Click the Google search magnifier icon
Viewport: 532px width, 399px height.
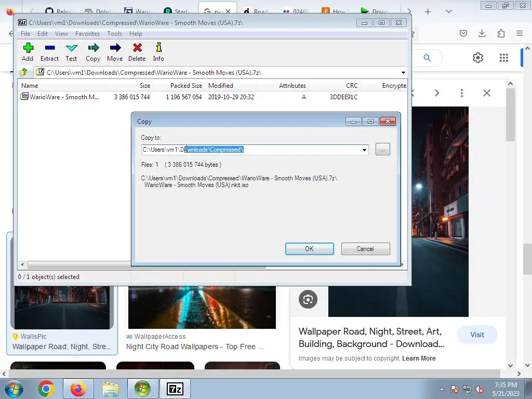[x=427, y=58]
